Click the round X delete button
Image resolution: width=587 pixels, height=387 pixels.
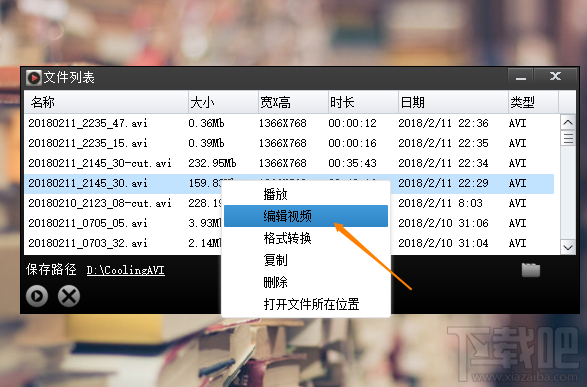[x=69, y=296]
